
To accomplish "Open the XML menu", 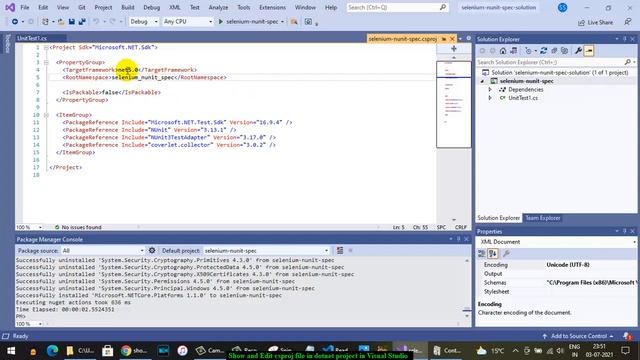I will point(175,7).
